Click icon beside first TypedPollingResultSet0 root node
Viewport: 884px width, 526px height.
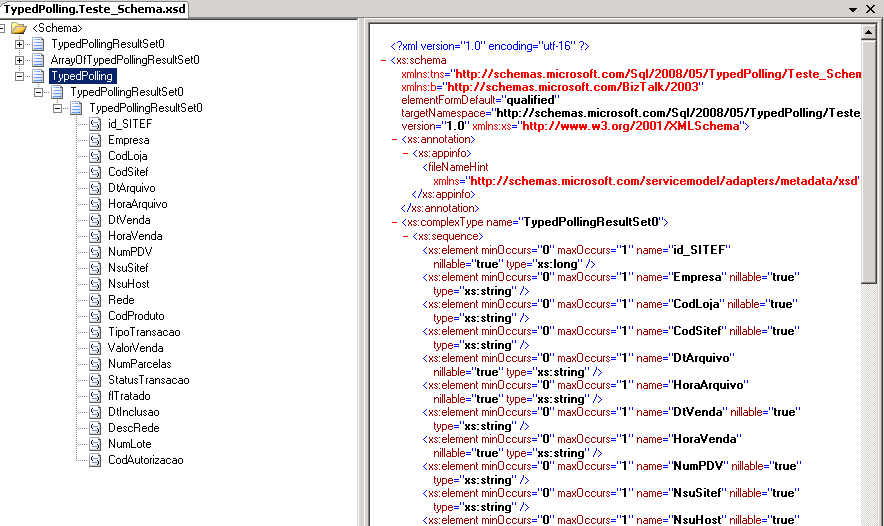pos(38,44)
